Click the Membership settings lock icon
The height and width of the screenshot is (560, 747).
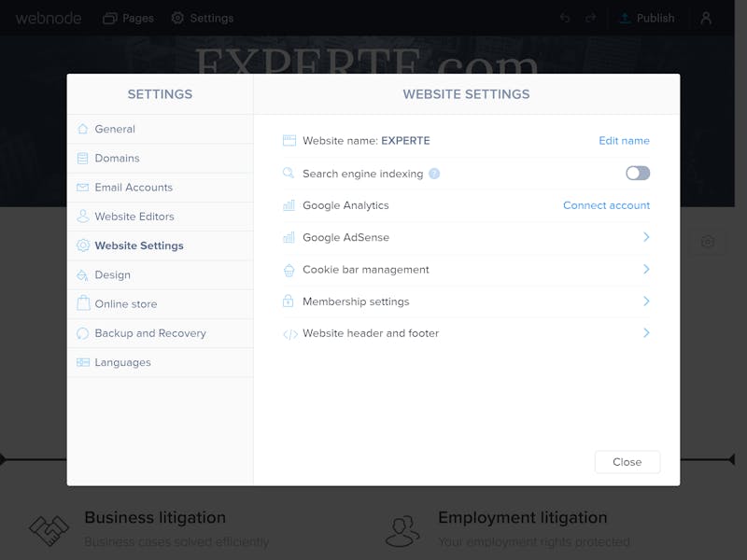(x=289, y=301)
